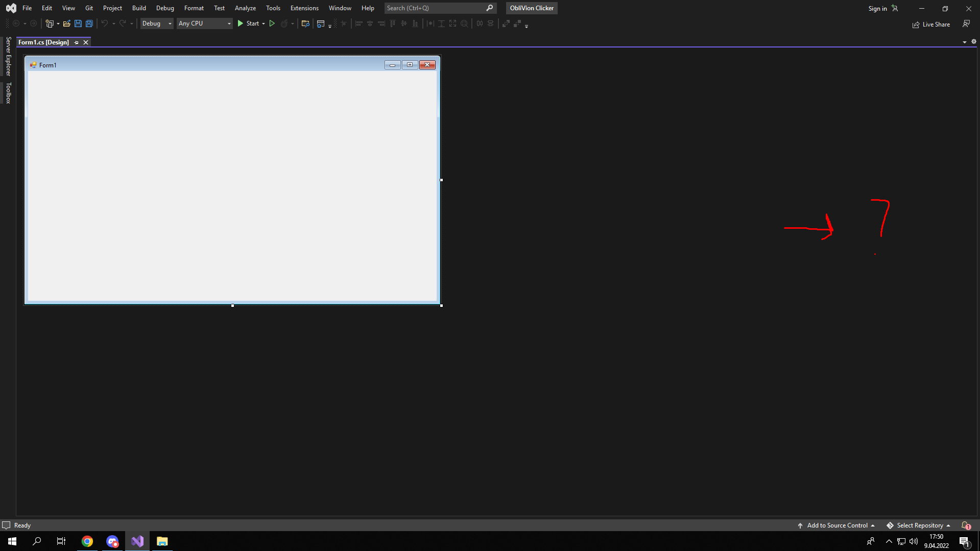This screenshot has height=551, width=980.
Task: Click Windows Start button
Action: [x=12, y=541]
